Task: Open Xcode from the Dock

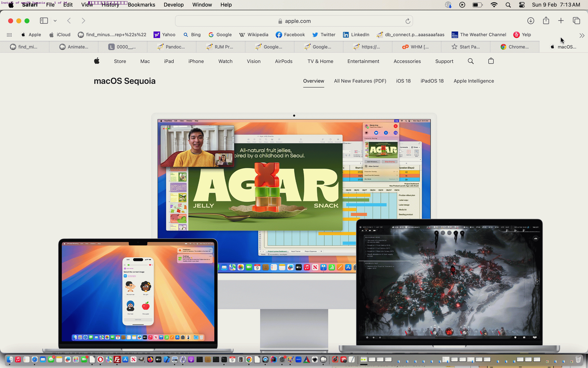Action: coord(166,359)
